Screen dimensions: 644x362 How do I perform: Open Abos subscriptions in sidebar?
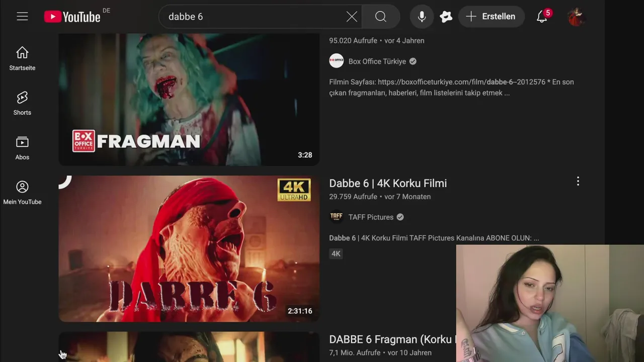tap(22, 148)
